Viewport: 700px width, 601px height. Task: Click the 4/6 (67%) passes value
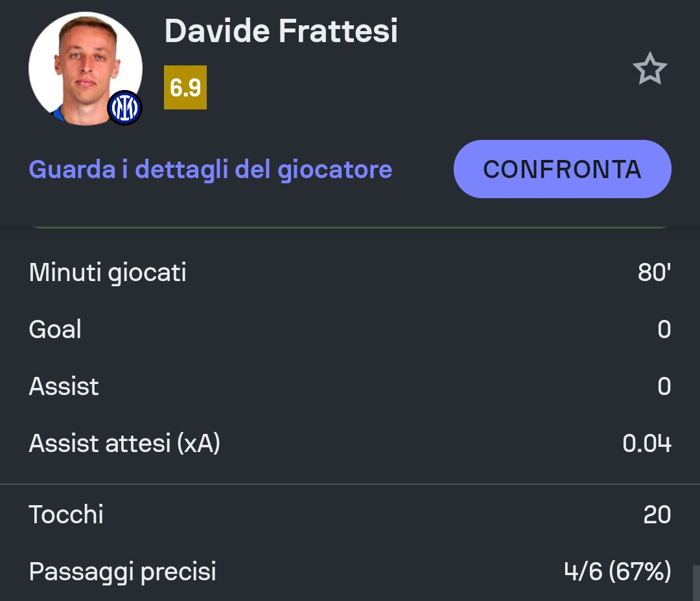coord(617,571)
